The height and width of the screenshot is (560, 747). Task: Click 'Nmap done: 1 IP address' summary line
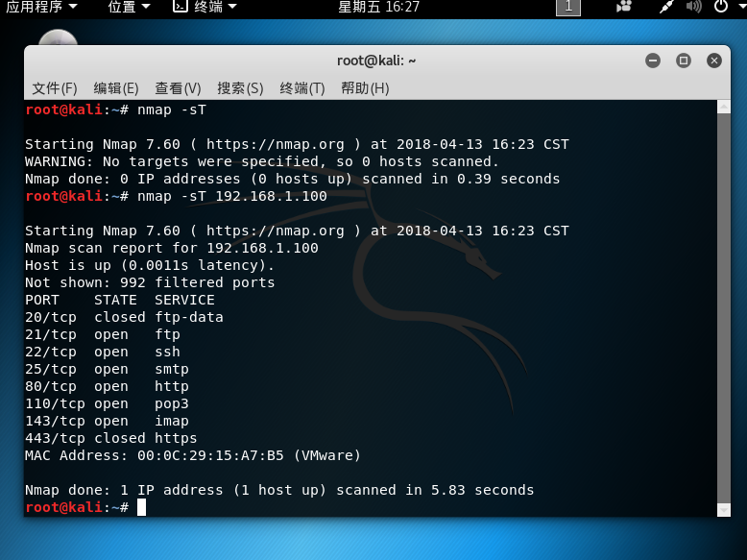click(x=279, y=490)
